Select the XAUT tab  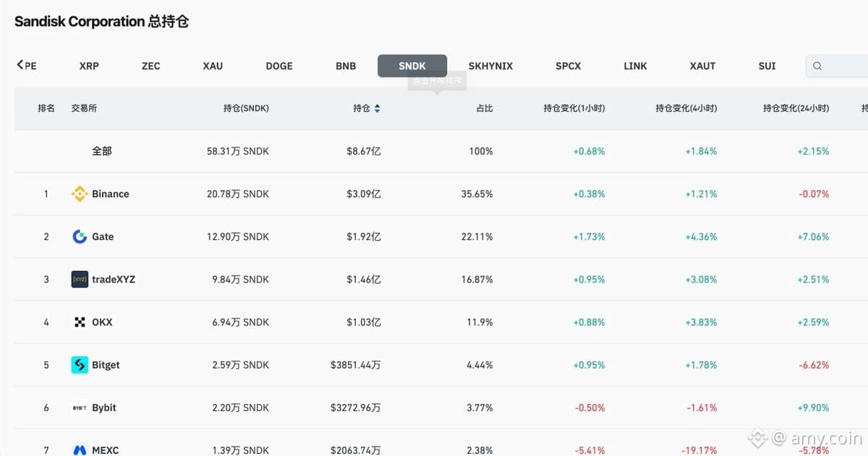(702, 66)
